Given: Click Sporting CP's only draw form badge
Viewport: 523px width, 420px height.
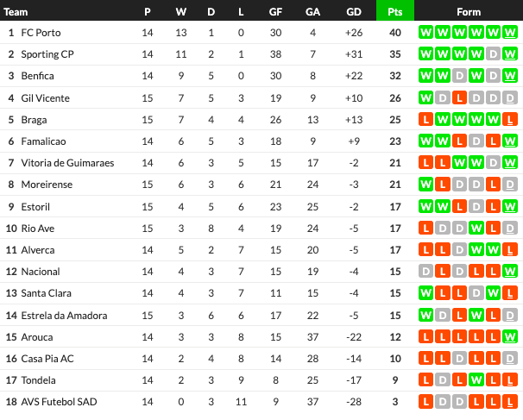Looking at the screenshot, I should pyautogui.click(x=495, y=54).
